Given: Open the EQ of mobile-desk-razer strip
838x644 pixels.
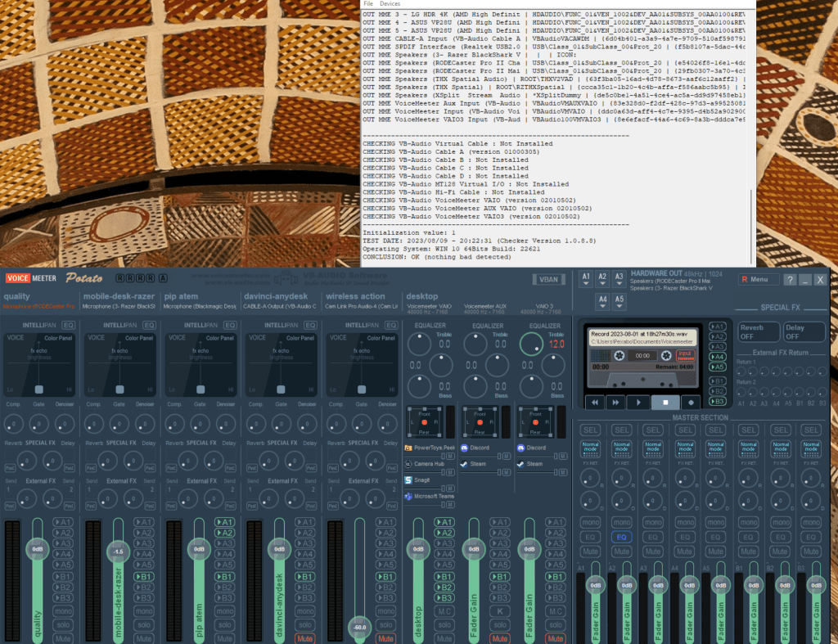Looking at the screenshot, I should coord(149,325).
